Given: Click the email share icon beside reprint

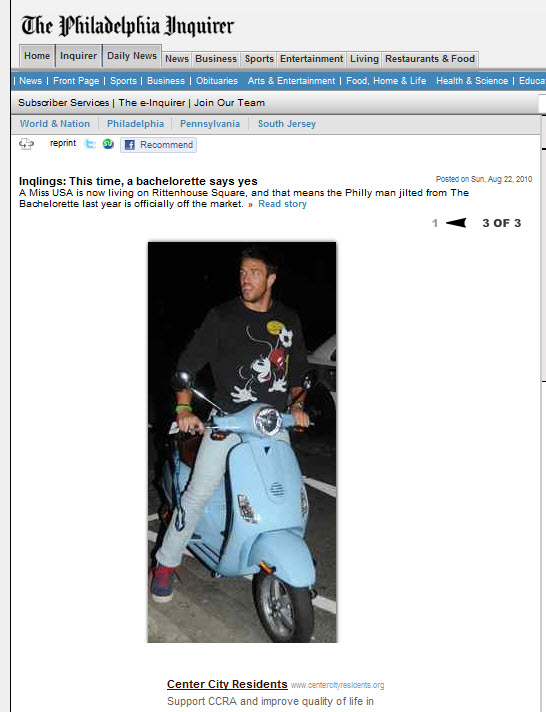Looking at the screenshot, I should [x=26, y=144].
